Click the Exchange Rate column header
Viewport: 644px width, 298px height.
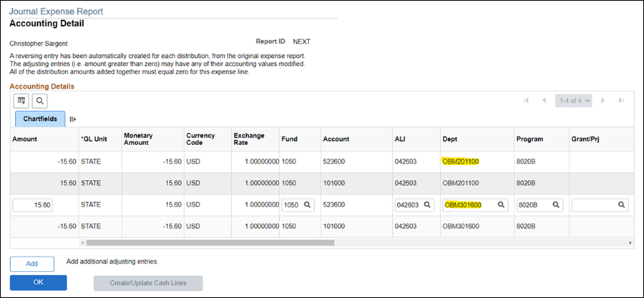(x=249, y=139)
